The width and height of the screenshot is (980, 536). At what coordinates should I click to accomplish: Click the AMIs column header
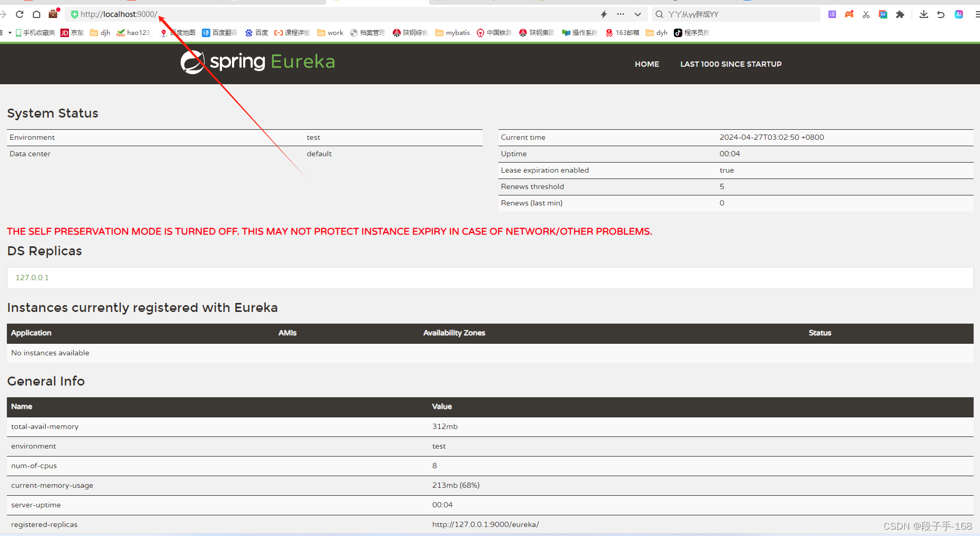pos(288,333)
